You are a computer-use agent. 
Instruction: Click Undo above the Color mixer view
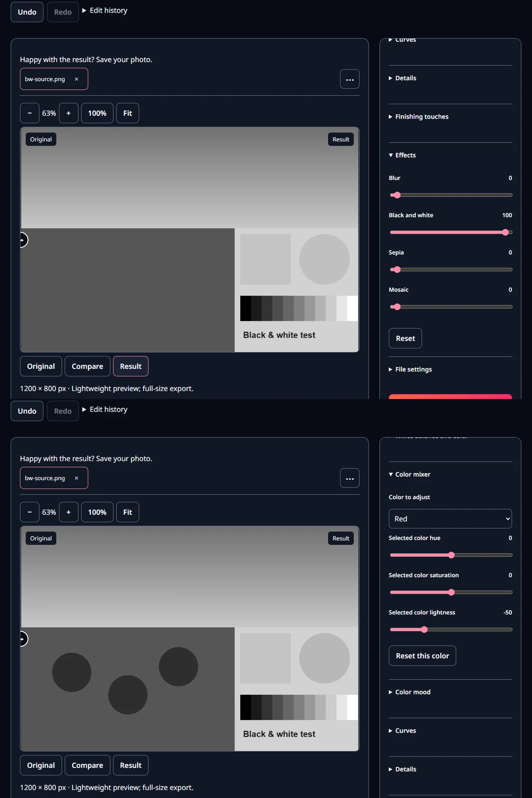(x=27, y=411)
